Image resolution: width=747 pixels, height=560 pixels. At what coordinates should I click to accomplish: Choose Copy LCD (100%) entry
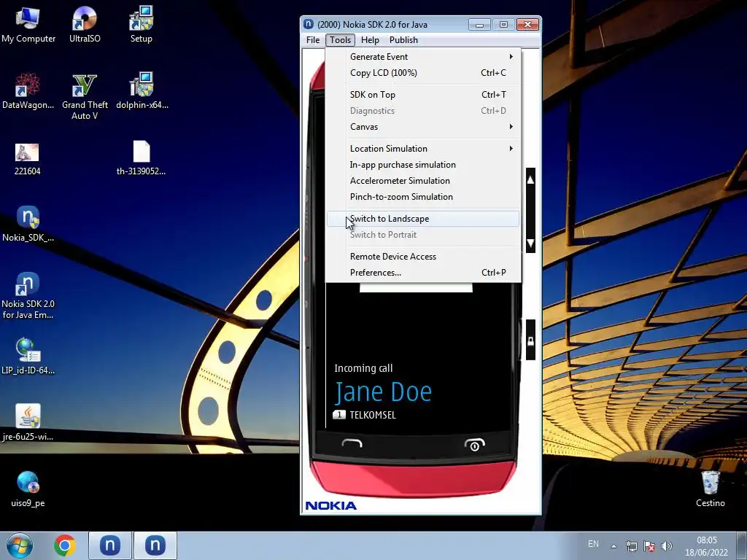(x=423, y=73)
